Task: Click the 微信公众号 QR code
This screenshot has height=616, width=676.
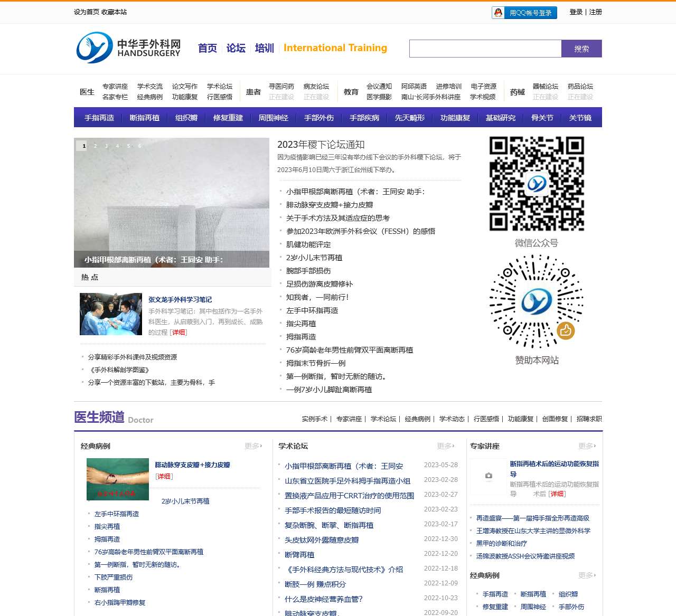Action: (537, 184)
